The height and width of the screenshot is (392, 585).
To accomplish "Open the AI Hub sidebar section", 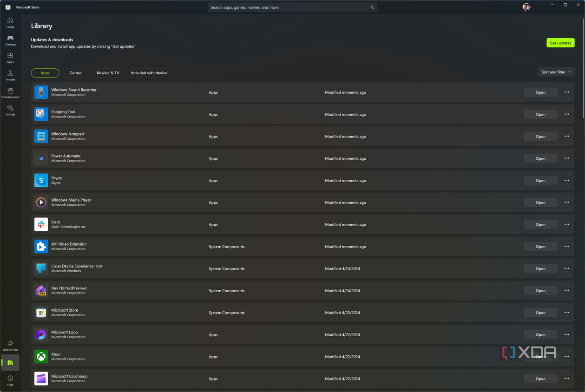I will pos(10,110).
